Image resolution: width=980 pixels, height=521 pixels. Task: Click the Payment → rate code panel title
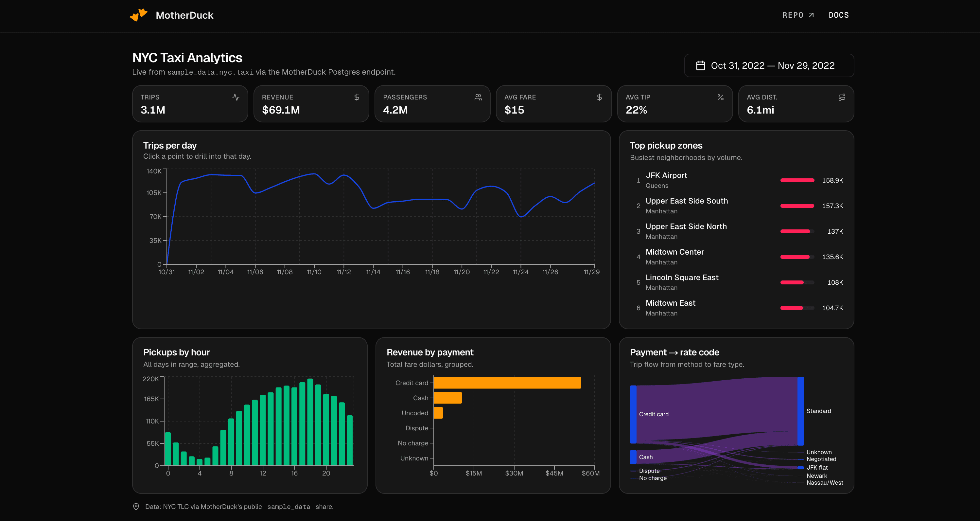pos(674,352)
